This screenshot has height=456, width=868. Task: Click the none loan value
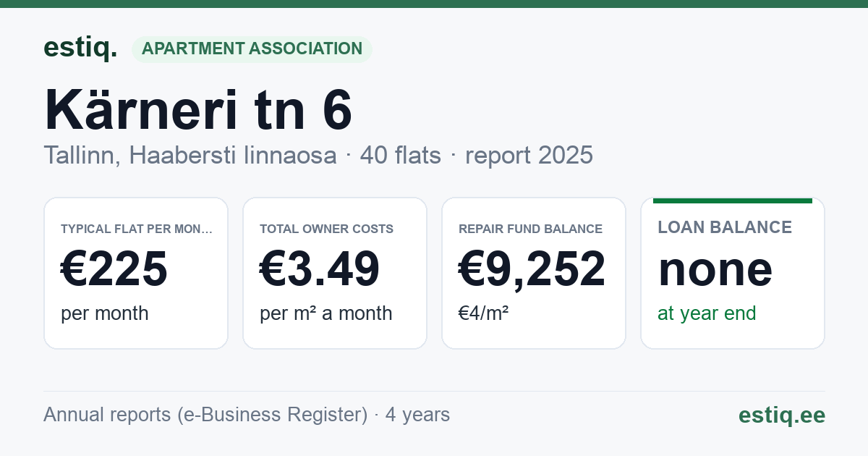pos(715,269)
